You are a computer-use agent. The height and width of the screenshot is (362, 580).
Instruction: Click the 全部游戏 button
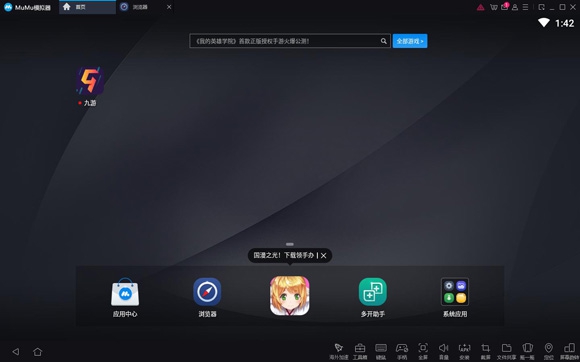point(410,41)
